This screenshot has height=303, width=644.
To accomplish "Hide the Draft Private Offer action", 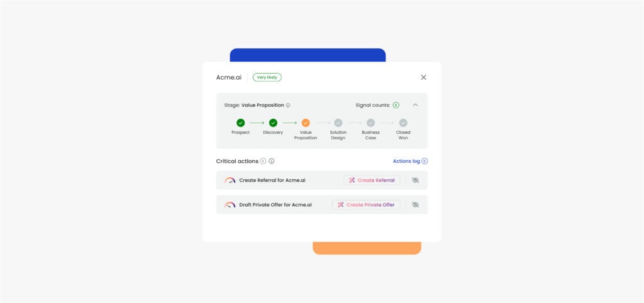I will pos(415,205).
